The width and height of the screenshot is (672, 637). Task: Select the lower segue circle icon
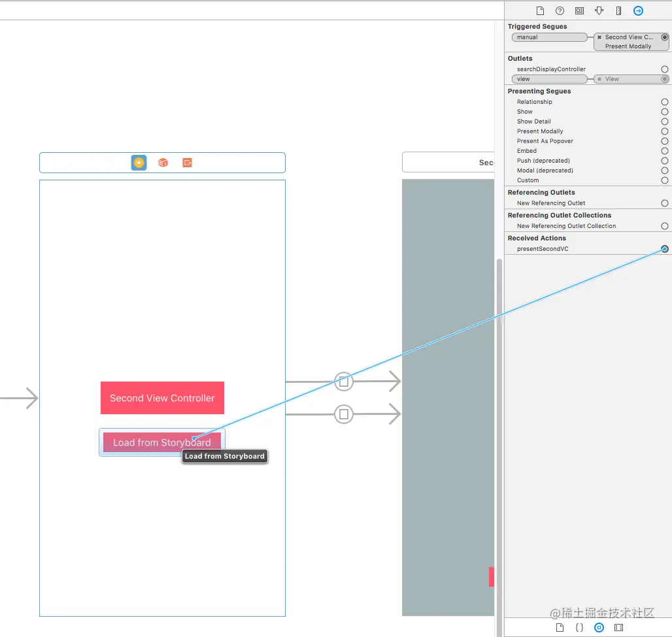tap(344, 414)
